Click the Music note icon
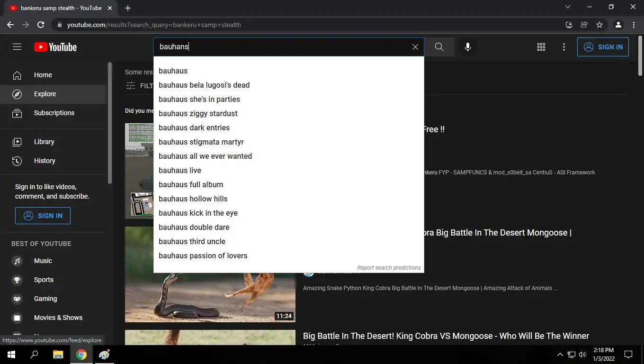 [17, 261]
